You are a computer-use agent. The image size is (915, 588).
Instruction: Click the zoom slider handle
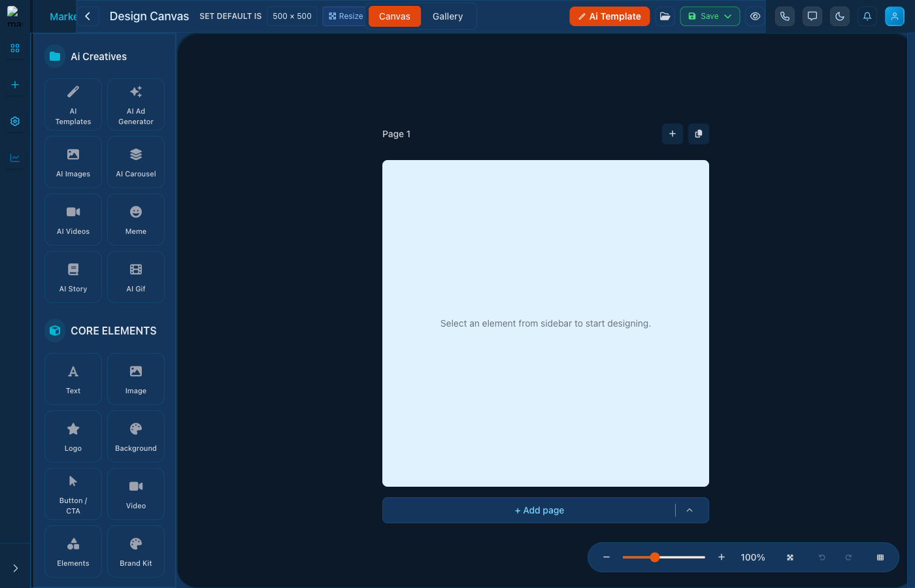tap(655, 557)
